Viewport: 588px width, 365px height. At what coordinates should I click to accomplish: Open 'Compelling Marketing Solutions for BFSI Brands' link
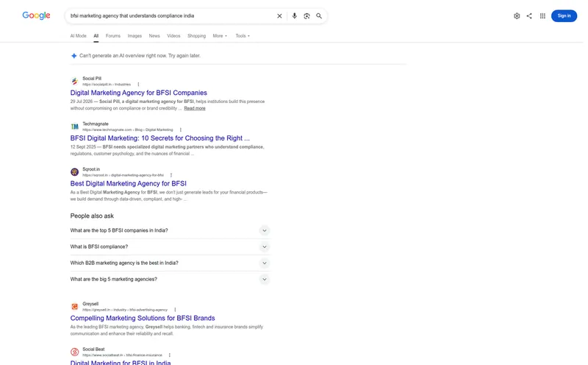(x=143, y=318)
